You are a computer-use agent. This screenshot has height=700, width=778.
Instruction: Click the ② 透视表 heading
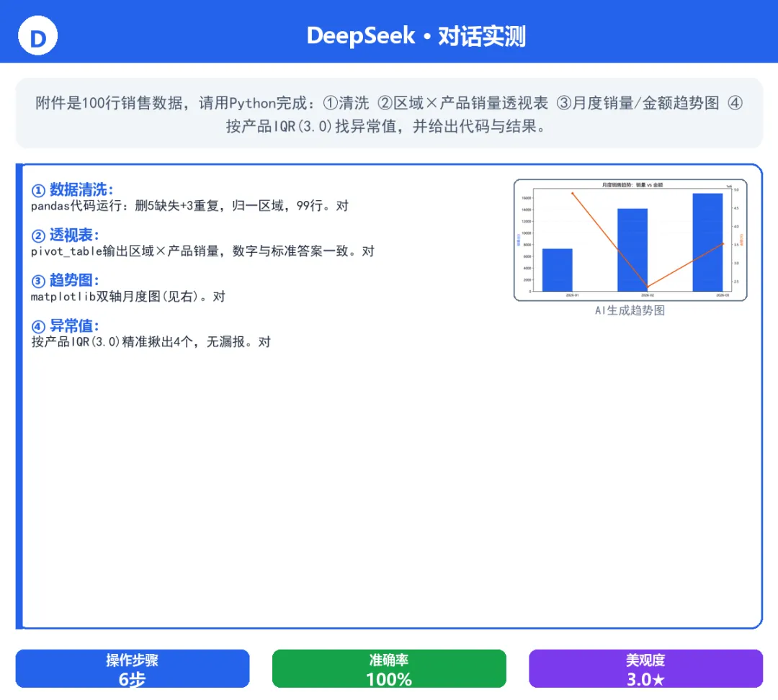[65, 235]
